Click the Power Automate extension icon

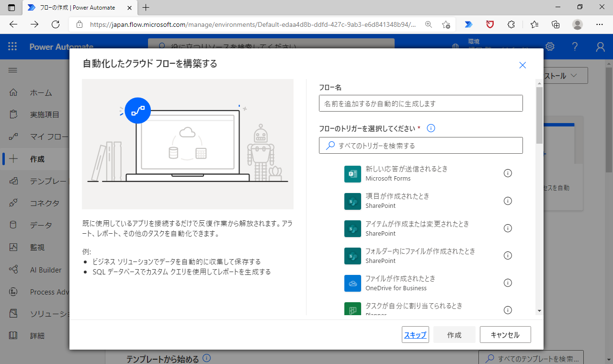point(469,24)
